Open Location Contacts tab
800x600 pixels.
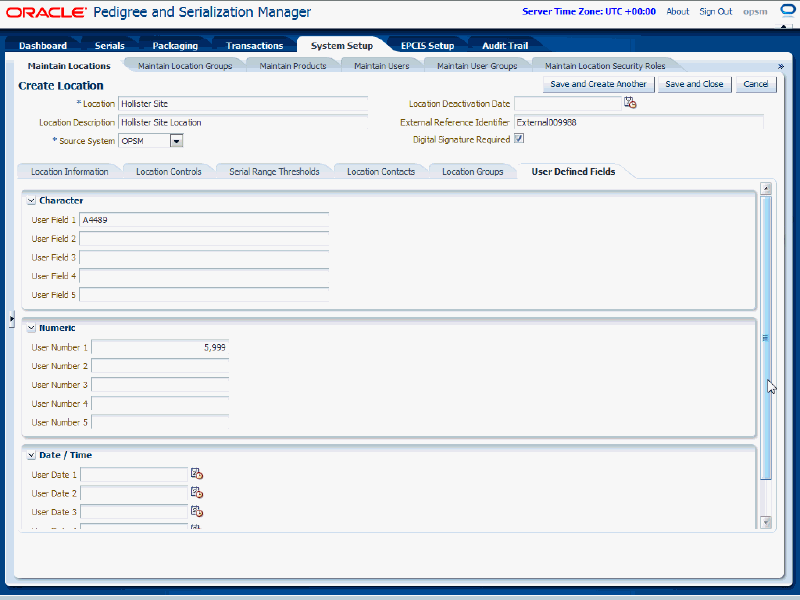(381, 171)
